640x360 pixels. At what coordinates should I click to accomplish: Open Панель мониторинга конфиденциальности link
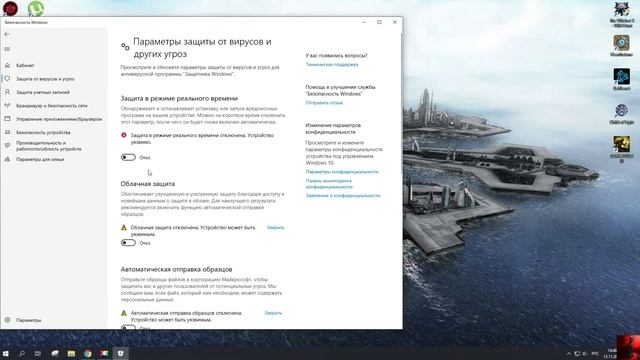pos(329,184)
